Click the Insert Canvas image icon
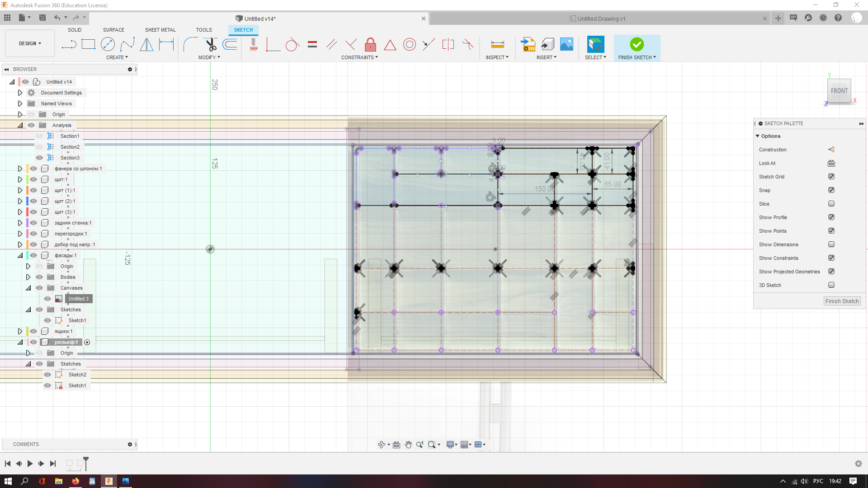 point(566,44)
